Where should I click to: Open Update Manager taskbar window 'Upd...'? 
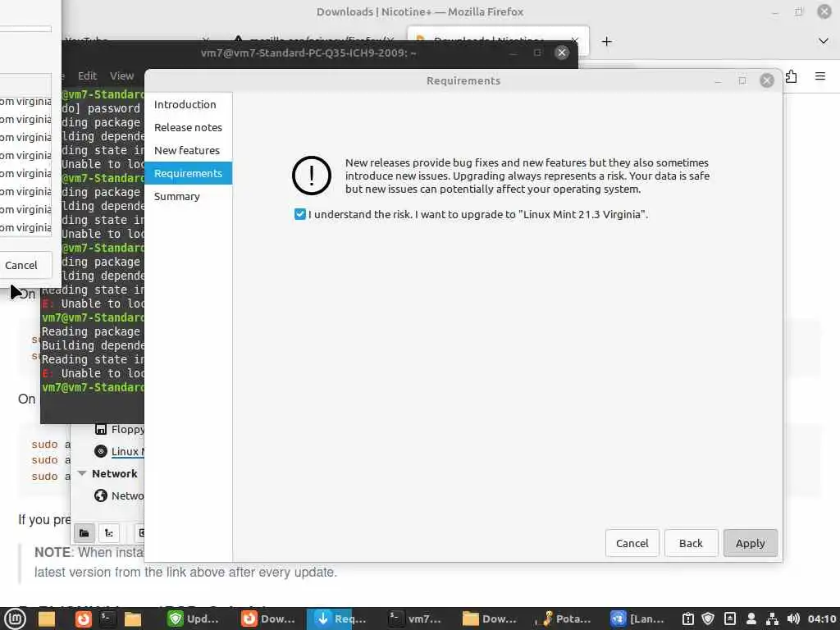tap(193, 619)
